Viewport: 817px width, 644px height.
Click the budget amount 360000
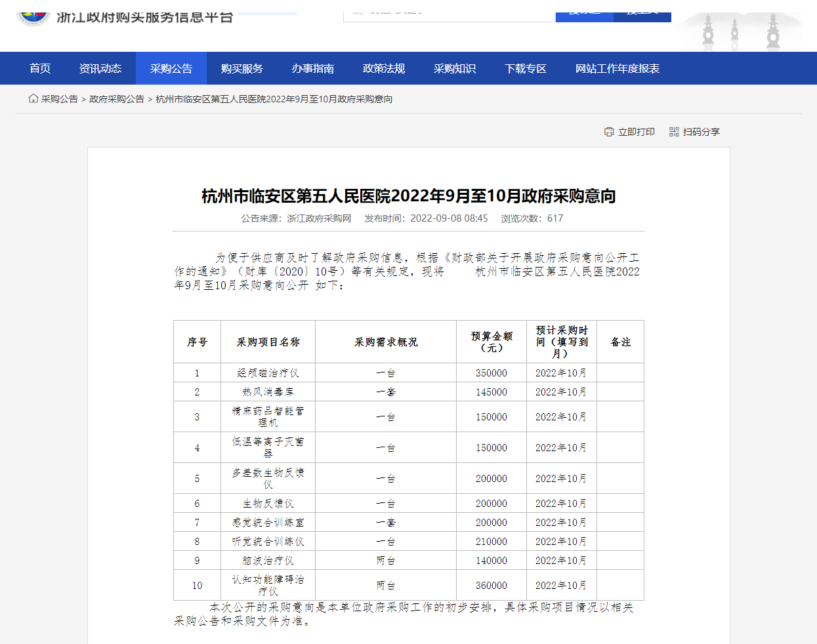(492, 586)
